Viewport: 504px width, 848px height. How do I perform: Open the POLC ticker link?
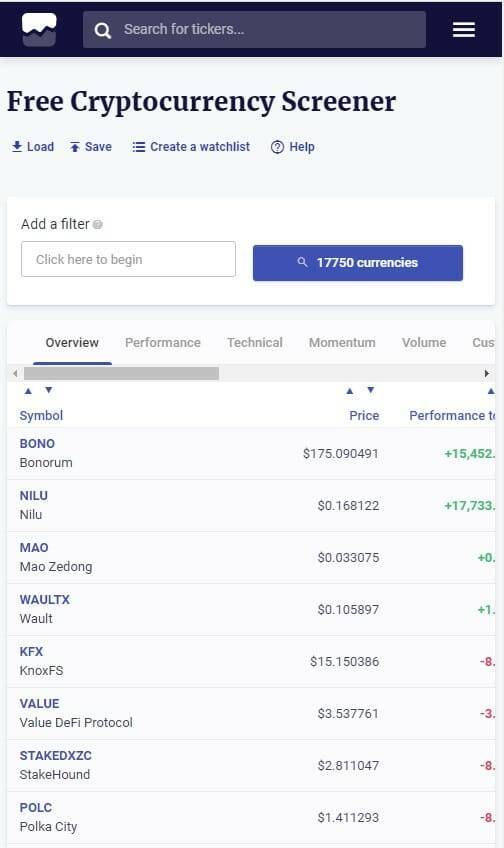tap(36, 807)
